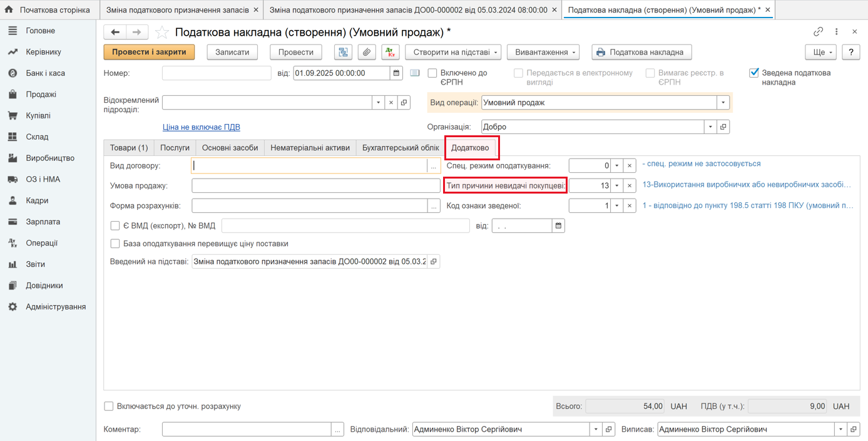Expand the Вид операції dropdown
Screen dimensions: 868x441
pyautogui.click(x=723, y=103)
